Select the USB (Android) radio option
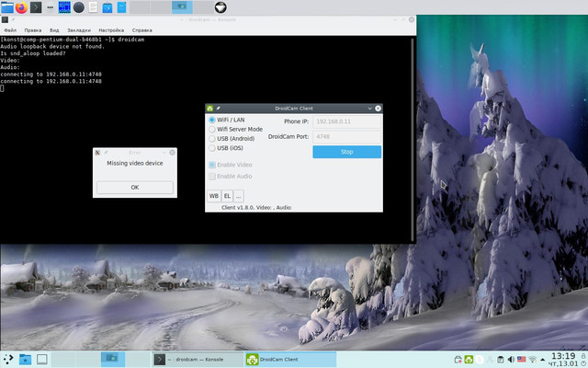 [232, 139]
